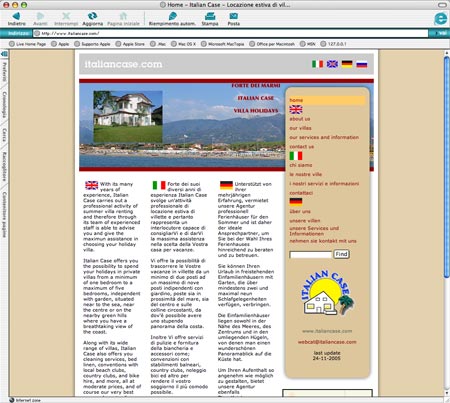Image resolution: width=450 pixels, height=403 pixels.
Task: Click the Find button
Action: 341,254
